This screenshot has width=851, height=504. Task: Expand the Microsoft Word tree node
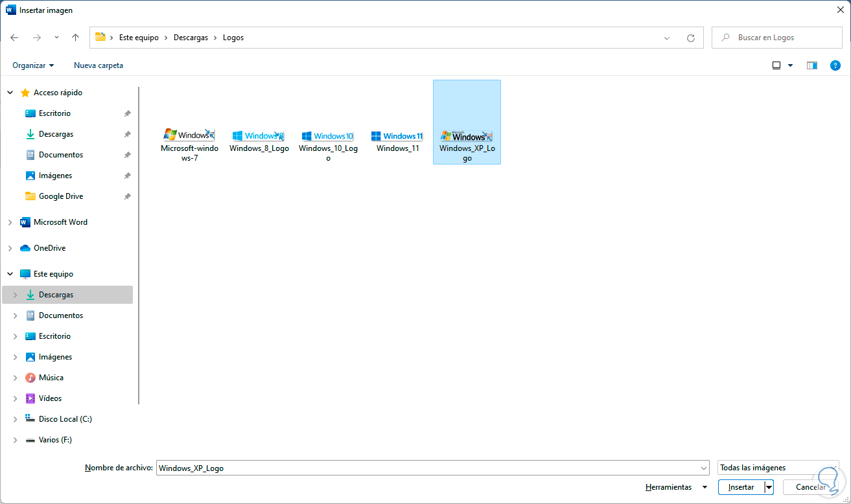[10, 222]
